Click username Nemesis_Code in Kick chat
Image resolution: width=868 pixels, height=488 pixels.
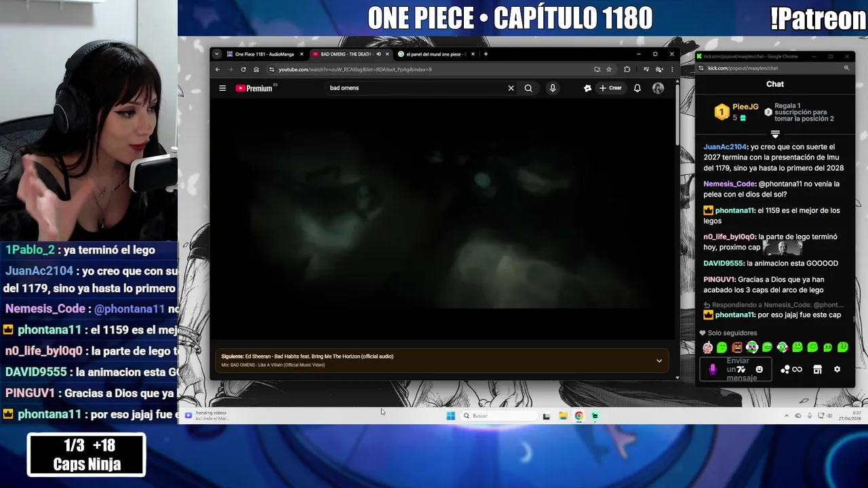point(730,184)
